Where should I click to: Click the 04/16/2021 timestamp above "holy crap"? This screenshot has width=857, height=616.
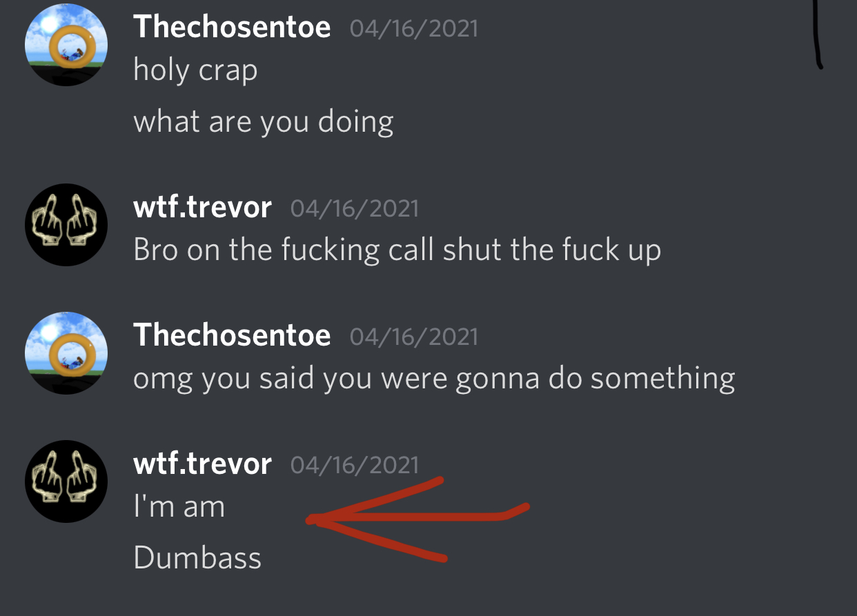[414, 28]
